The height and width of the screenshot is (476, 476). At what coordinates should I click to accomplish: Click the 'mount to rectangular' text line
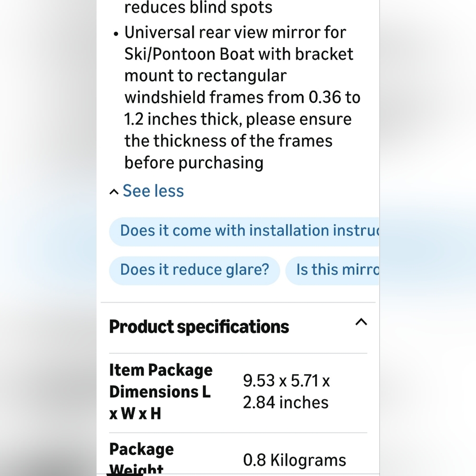(206, 76)
